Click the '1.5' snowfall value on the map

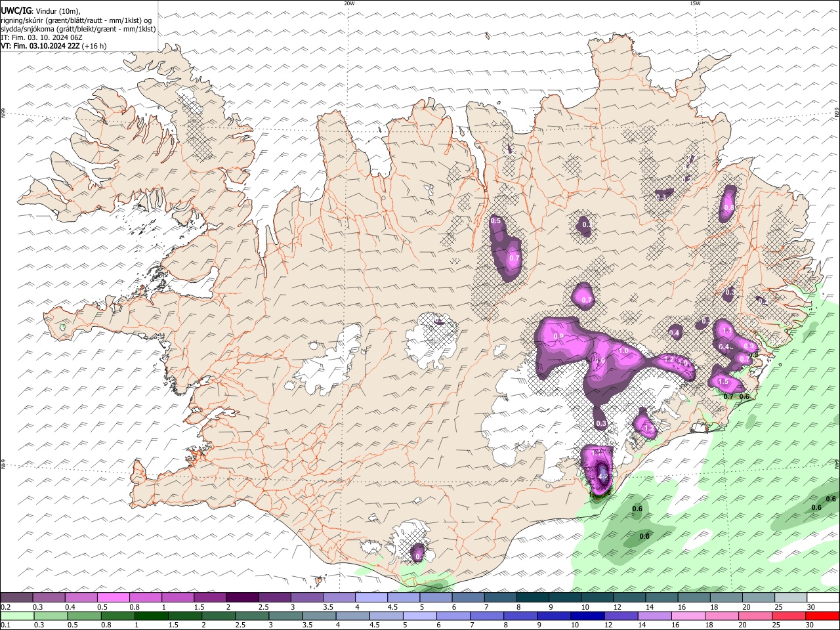(x=723, y=381)
